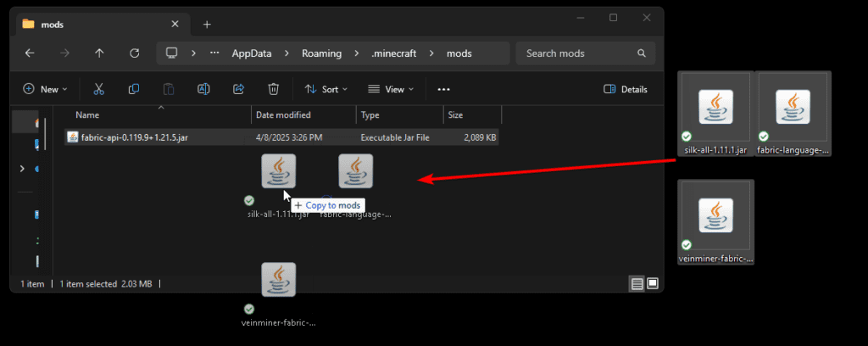
Task: Select the fabric-language jar on the desktop
Action: (x=793, y=114)
